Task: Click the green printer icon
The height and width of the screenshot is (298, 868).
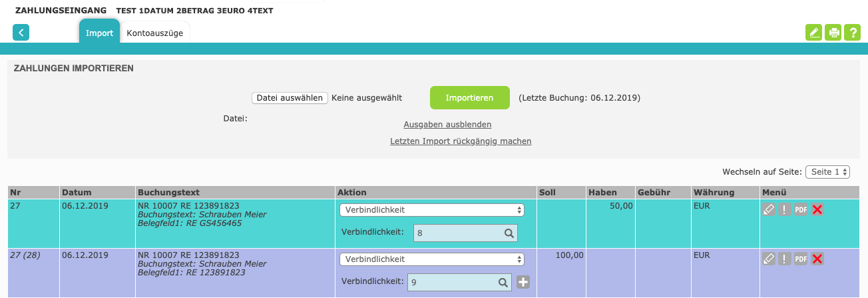Action: tap(833, 33)
